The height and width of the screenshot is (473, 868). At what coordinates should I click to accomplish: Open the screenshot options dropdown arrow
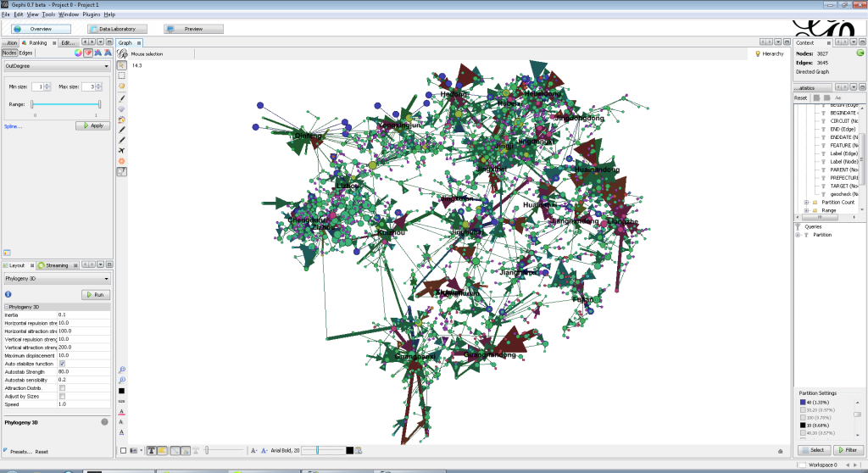(142, 451)
